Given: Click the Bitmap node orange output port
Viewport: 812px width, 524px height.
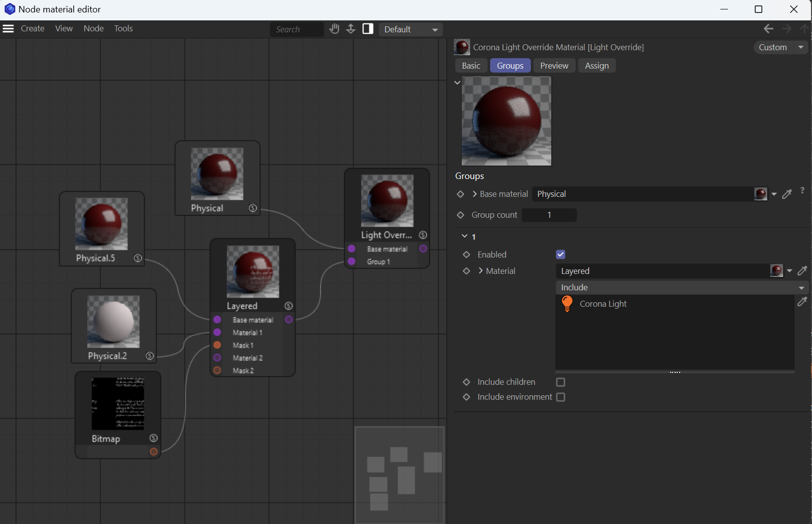Looking at the screenshot, I should 154,452.
